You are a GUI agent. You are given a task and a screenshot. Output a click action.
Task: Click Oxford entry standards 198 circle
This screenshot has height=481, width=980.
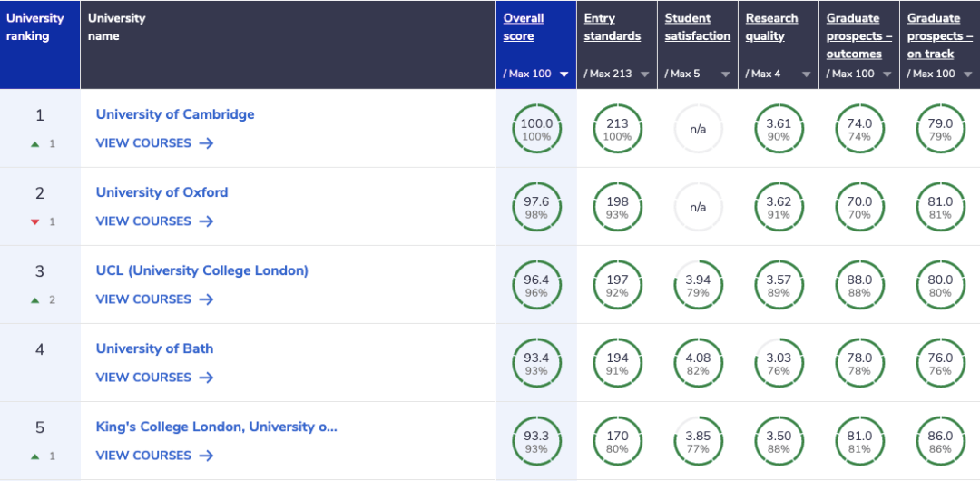coord(618,207)
